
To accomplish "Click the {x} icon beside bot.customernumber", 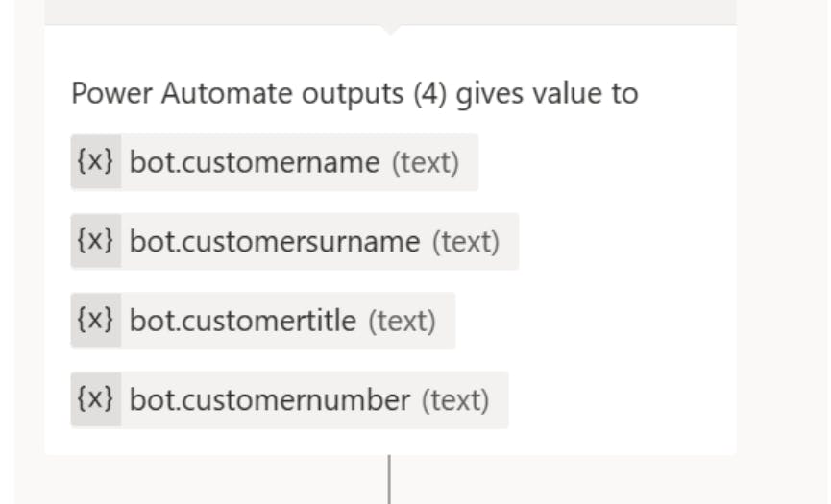I will (96, 399).
